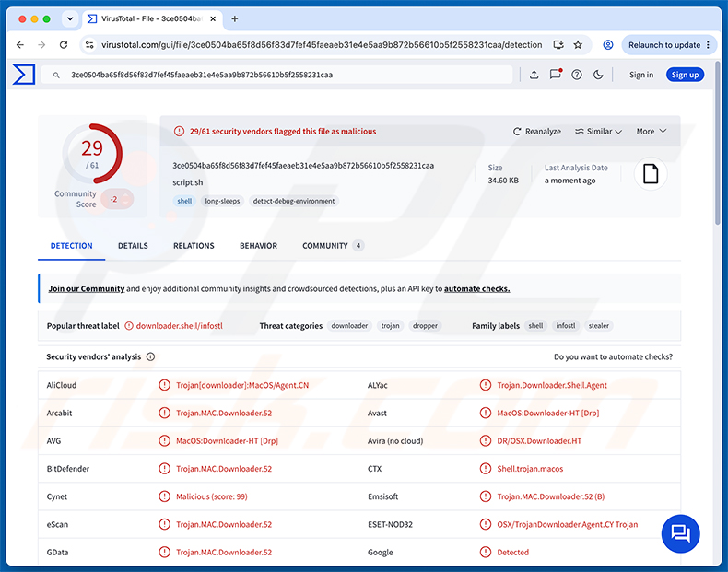
Task: Click Malicious (score: 99) Cynet result
Action: 212,496
